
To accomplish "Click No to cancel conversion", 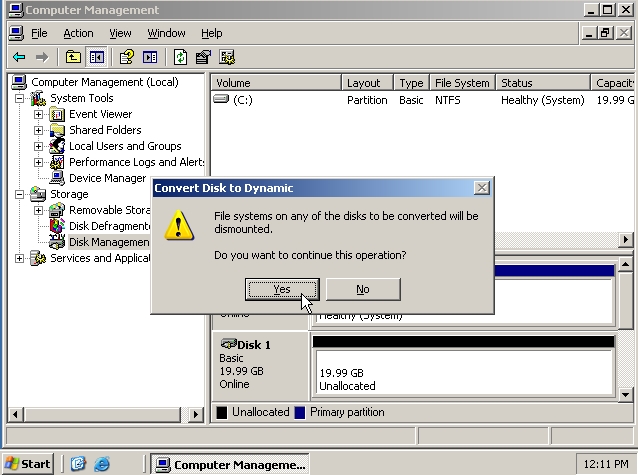I will (x=363, y=289).
